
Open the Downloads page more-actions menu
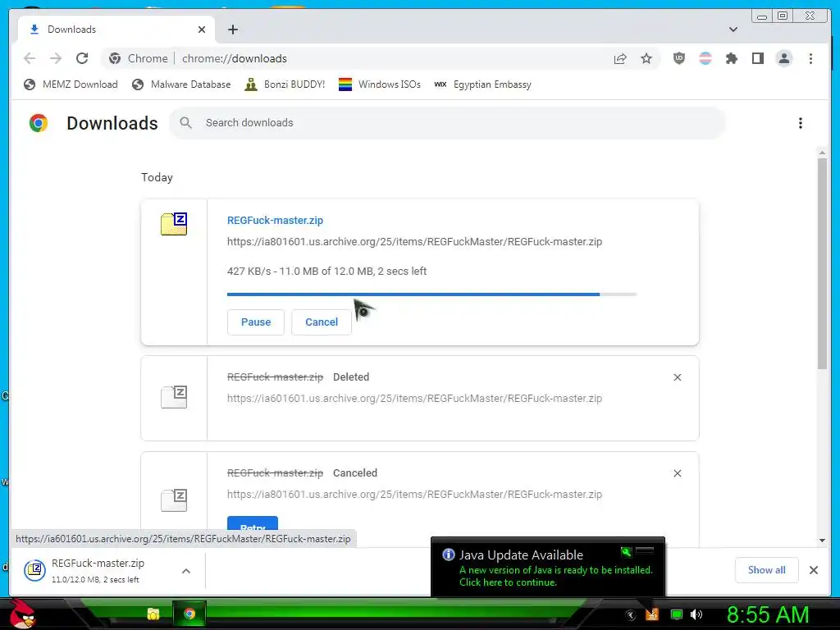801,123
